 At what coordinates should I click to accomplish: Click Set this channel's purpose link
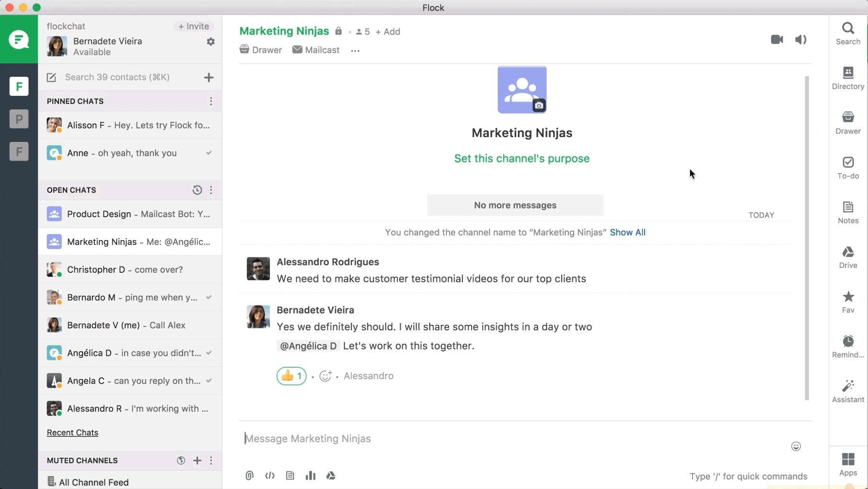(522, 158)
